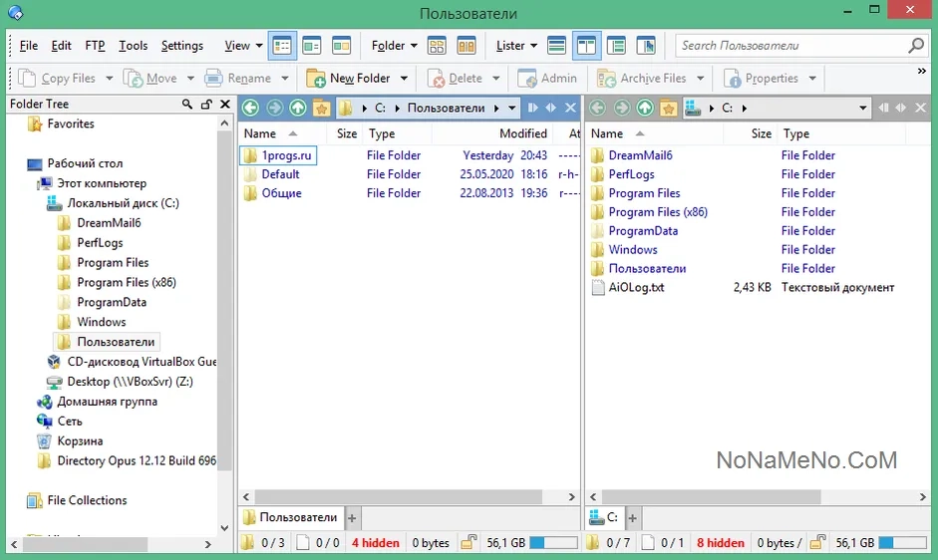Toggle details view mode in View group

coord(282,46)
